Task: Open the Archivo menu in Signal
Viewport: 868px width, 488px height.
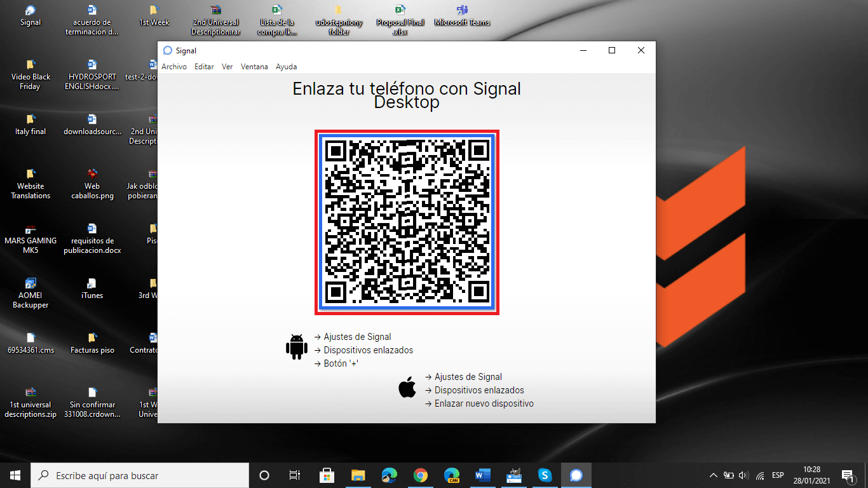Action: click(173, 67)
